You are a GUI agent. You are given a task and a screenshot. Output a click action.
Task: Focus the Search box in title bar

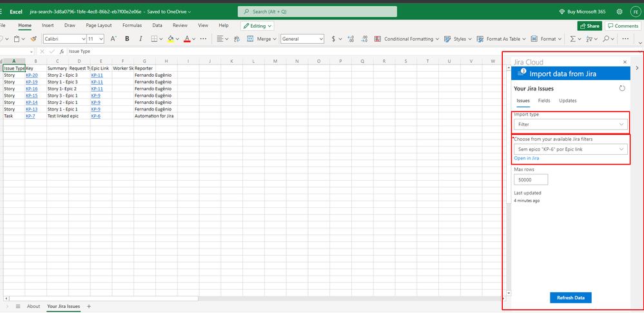(317, 12)
